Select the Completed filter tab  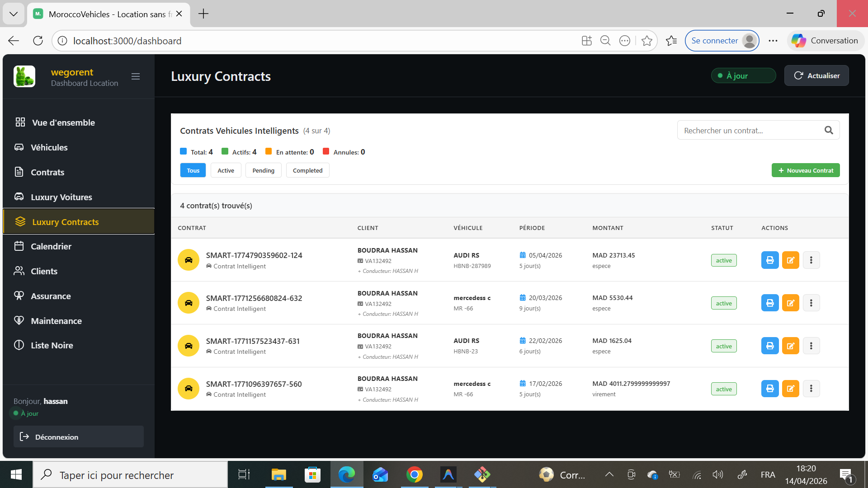click(307, 170)
